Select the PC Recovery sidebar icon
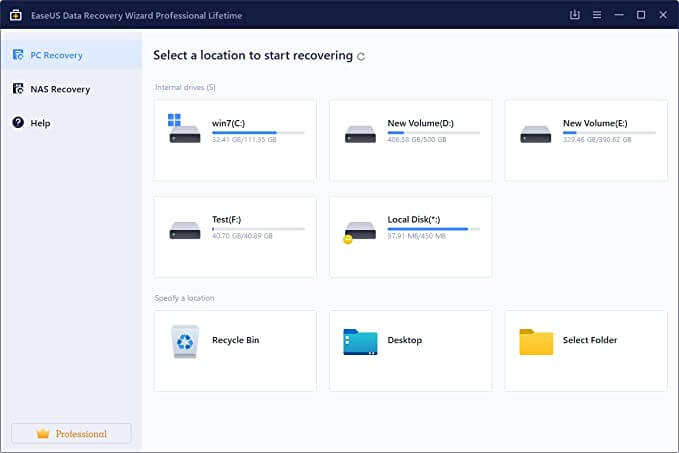This screenshot has height=453, width=679. pyautogui.click(x=18, y=55)
